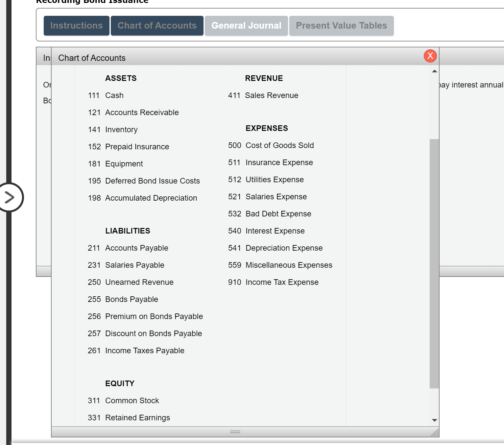
Task: Grab the resize handle at popup corner
Action: coord(435,433)
